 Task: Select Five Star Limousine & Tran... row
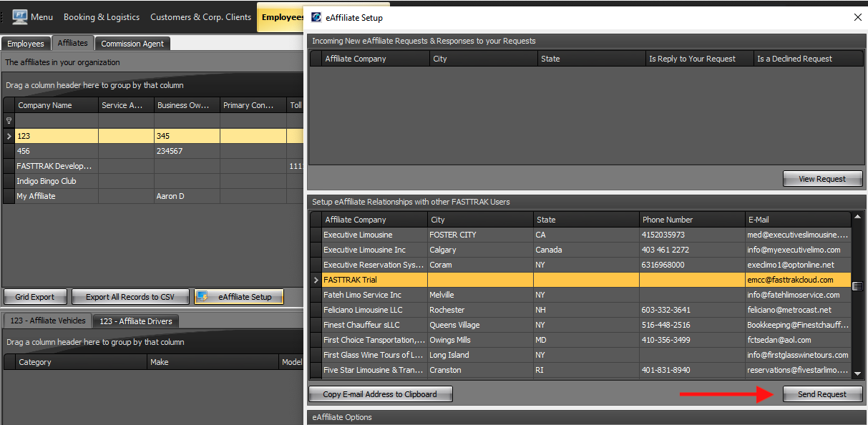click(580, 370)
